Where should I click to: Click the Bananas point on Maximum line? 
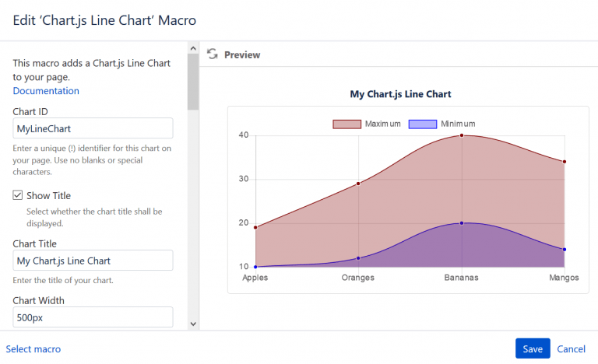462,135
